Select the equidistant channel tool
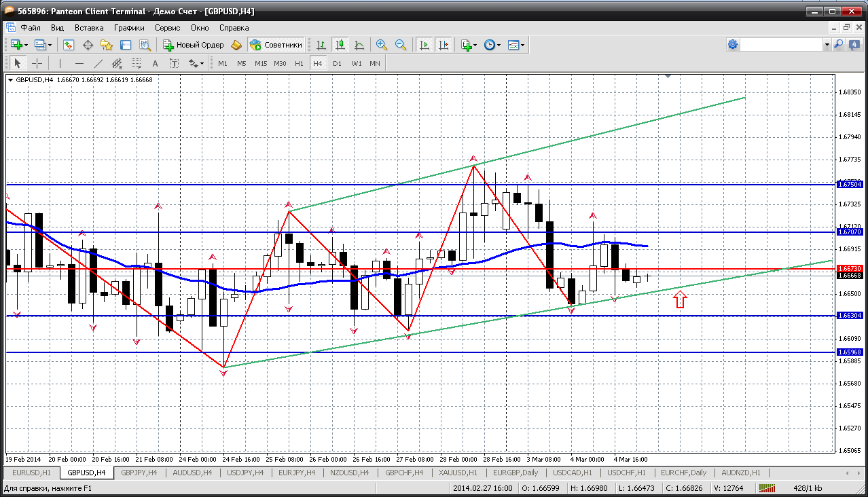868x497 pixels. coord(117,63)
